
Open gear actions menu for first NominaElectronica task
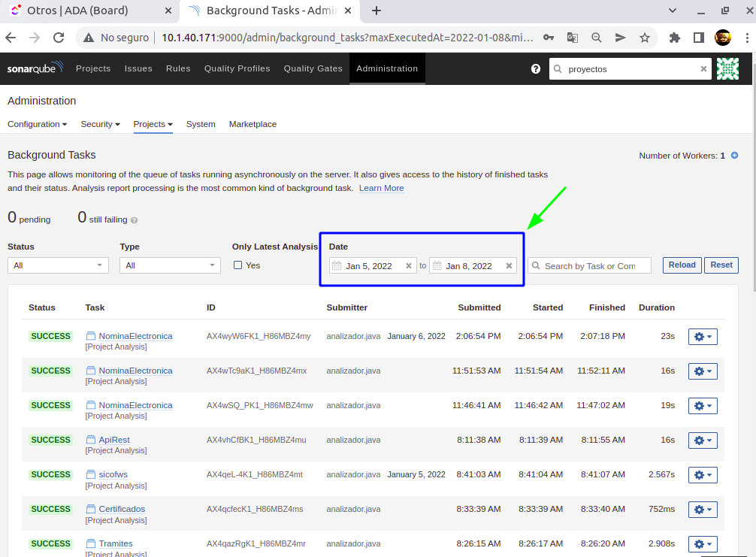coord(703,337)
